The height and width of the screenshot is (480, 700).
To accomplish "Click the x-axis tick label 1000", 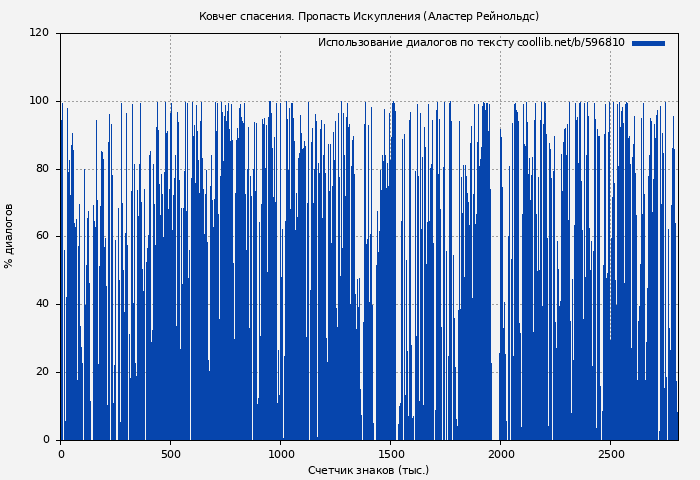I will coord(280,454).
